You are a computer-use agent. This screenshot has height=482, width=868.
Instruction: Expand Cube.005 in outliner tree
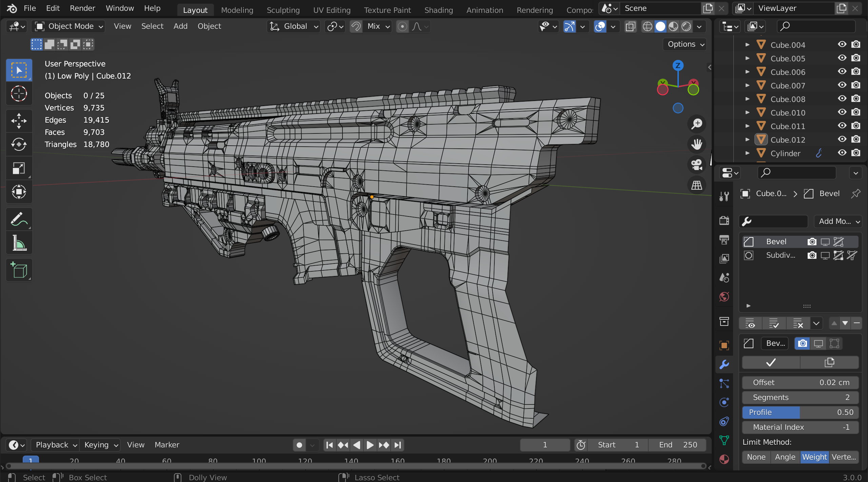(747, 58)
